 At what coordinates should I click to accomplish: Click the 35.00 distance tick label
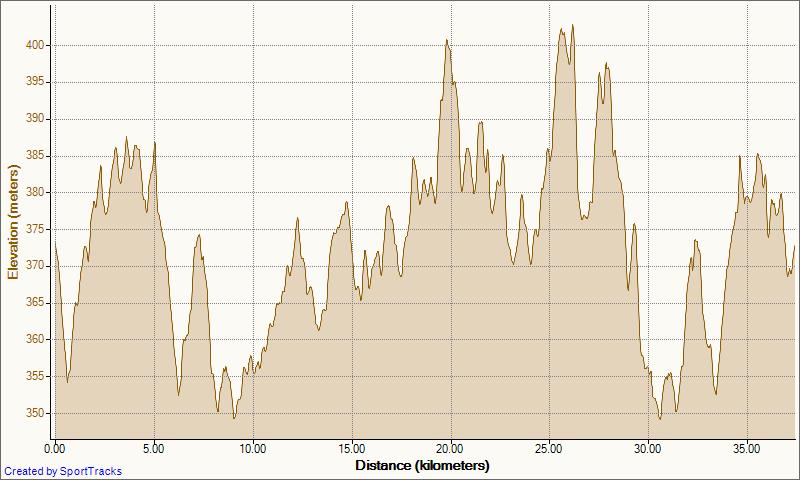point(748,449)
